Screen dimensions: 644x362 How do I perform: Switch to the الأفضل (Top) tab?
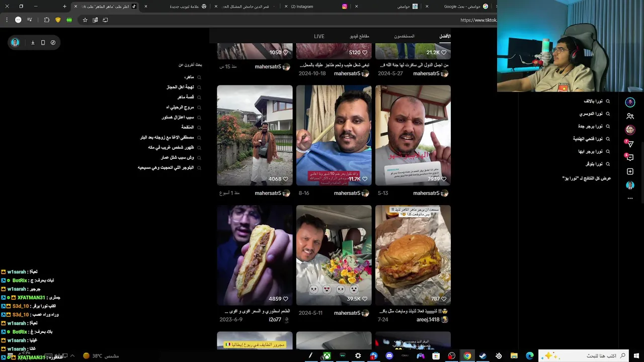(x=445, y=36)
